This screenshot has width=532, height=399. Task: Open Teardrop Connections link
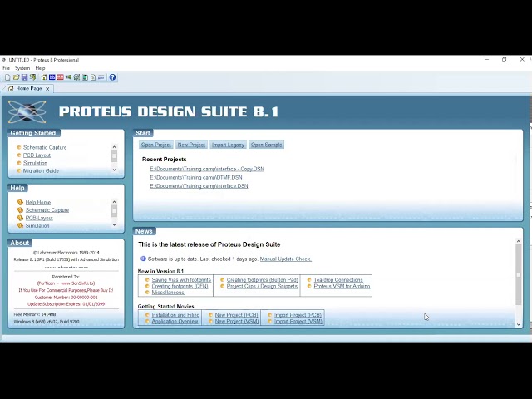(338, 280)
